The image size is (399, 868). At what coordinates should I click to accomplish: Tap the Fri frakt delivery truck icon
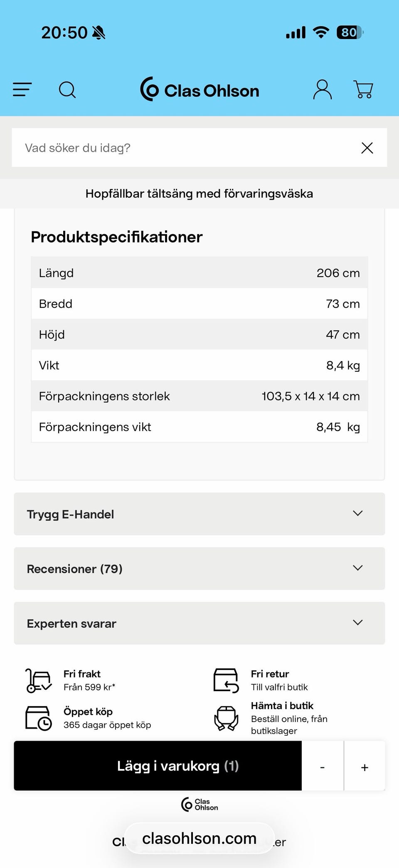(39, 680)
